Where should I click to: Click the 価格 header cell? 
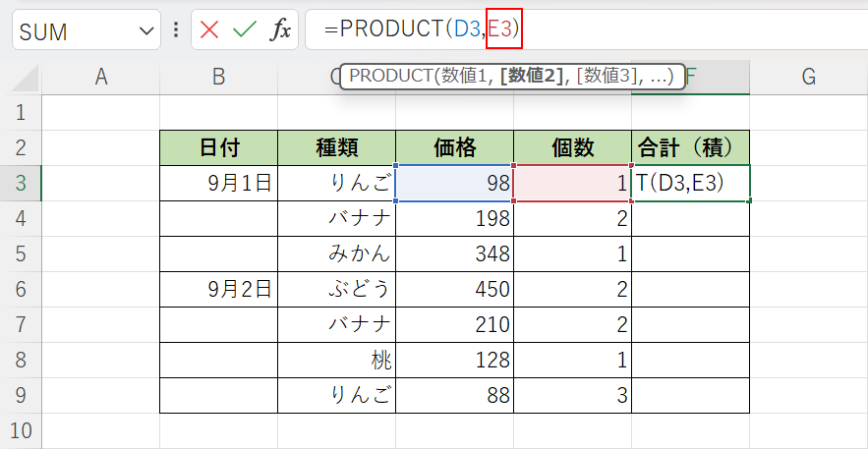[454, 147]
